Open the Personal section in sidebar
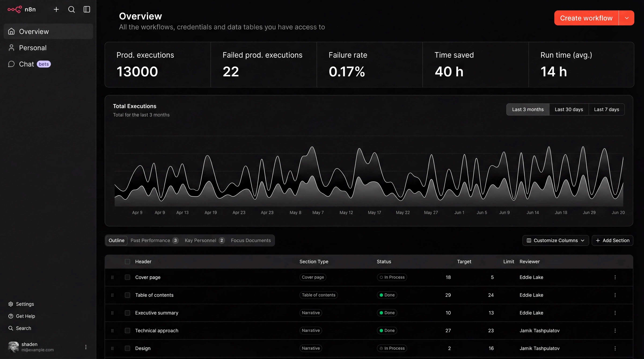Viewport: 644px width, 359px height. coord(48,48)
